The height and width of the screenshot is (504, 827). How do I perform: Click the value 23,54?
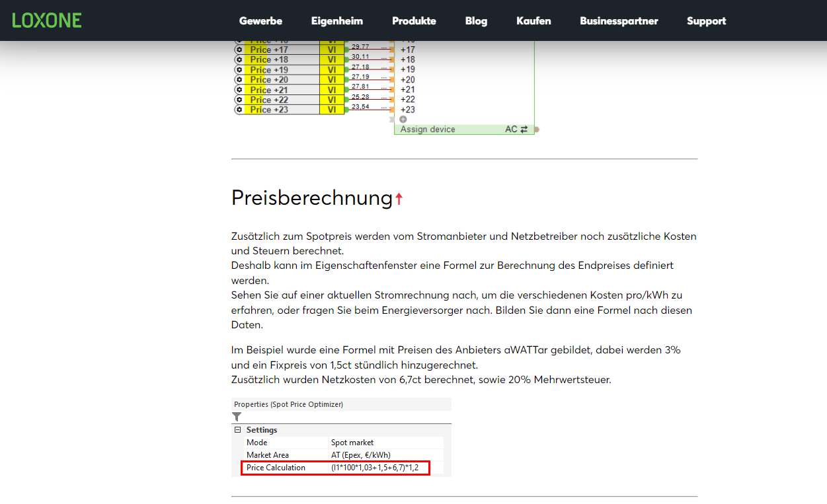360,106
